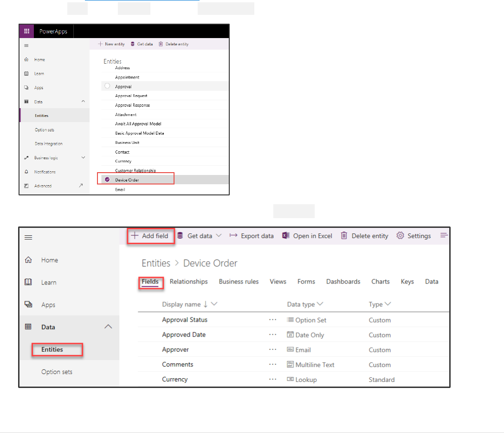Image resolution: width=504 pixels, height=433 pixels.
Task: Open the Contact entity
Action: click(x=122, y=152)
